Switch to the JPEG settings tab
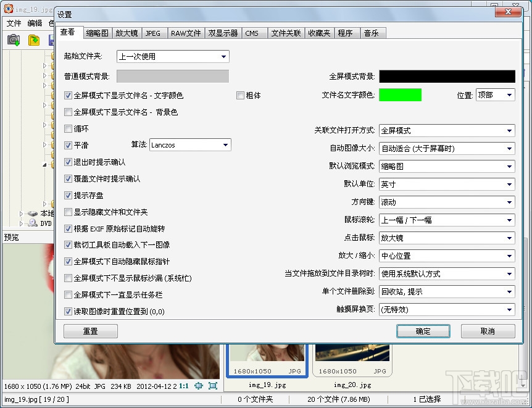This screenshot has width=532, height=408. [154, 33]
